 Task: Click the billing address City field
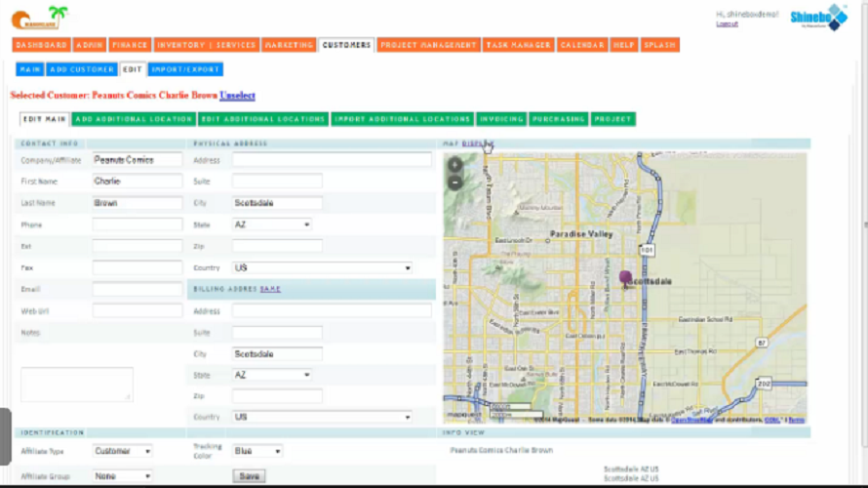[x=277, y=353]
